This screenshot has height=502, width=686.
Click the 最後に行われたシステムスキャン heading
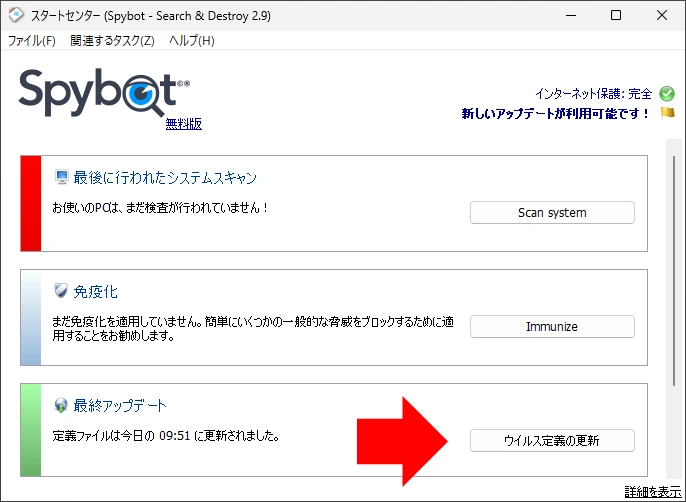click(x=165, y=178)
